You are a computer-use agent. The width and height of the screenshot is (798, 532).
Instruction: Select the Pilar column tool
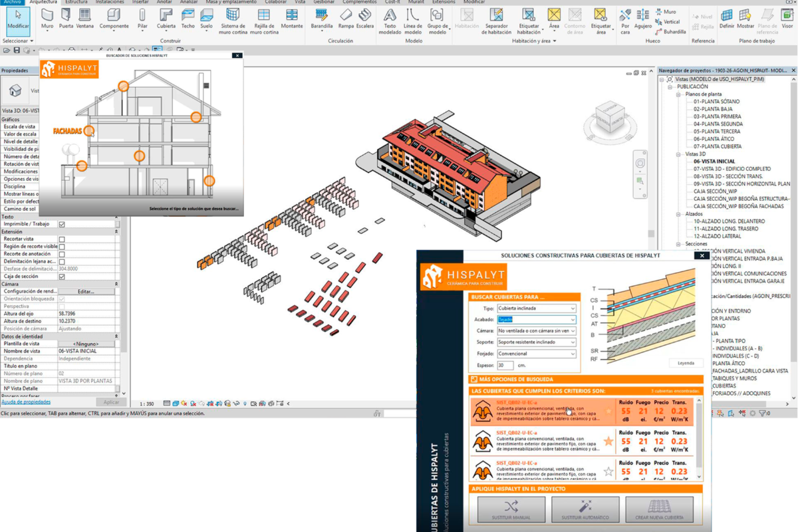(142, 19)
